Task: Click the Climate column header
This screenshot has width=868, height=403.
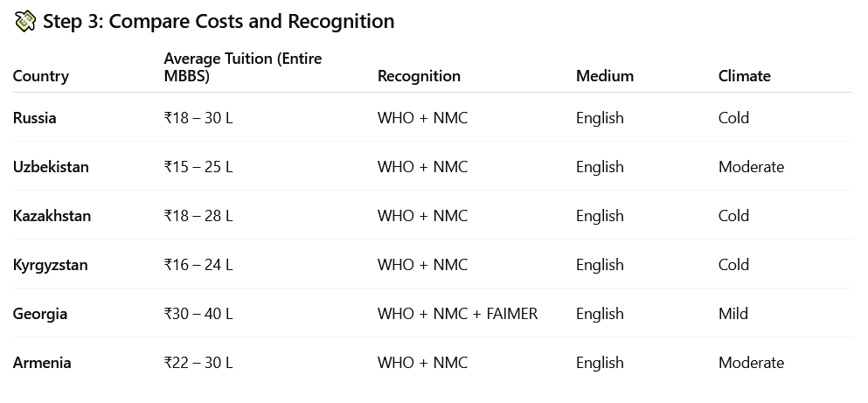Action: pyautogui.click(x=744, y=76)
